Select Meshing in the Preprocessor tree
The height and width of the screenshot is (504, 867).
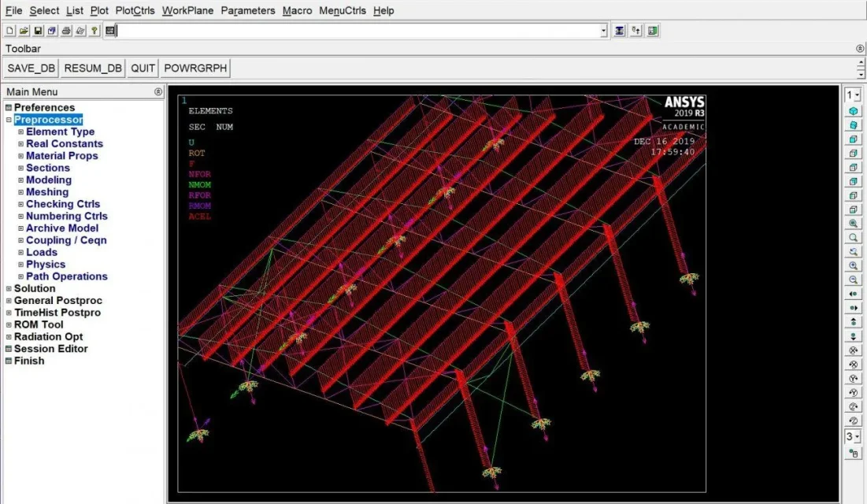coord(47,192)
